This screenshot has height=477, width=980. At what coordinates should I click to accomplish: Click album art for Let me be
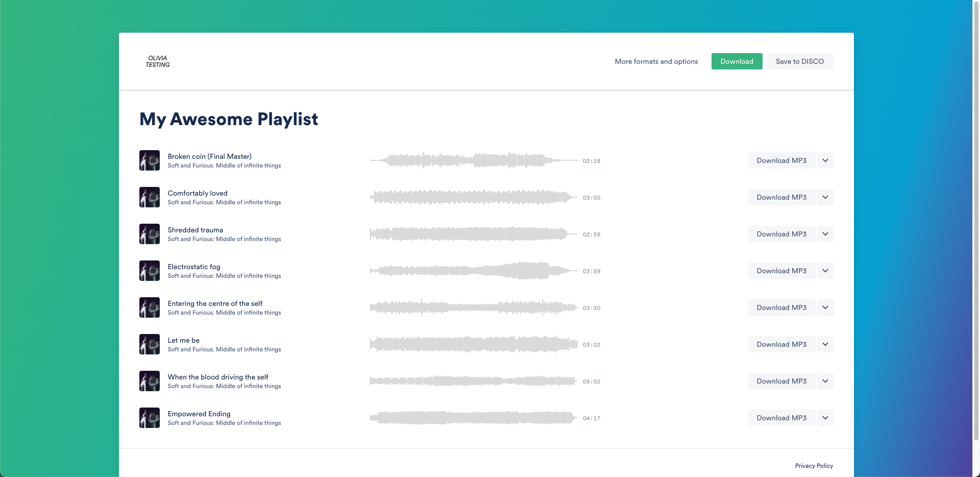click(150, 344)
